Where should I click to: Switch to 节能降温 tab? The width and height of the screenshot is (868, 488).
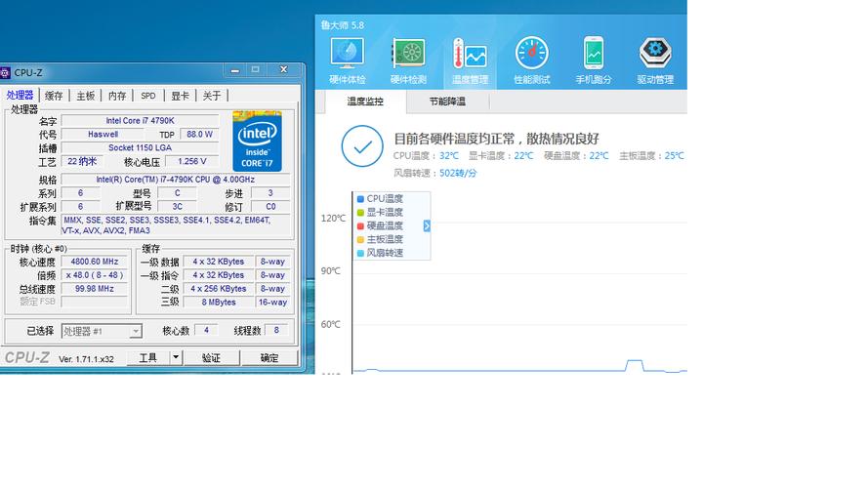(447, 102)
